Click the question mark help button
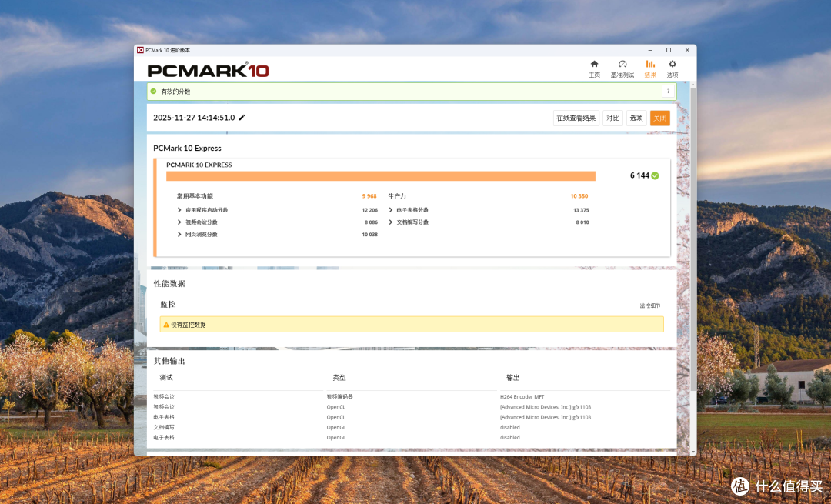 pyautogui.click(x=669, y=91)
